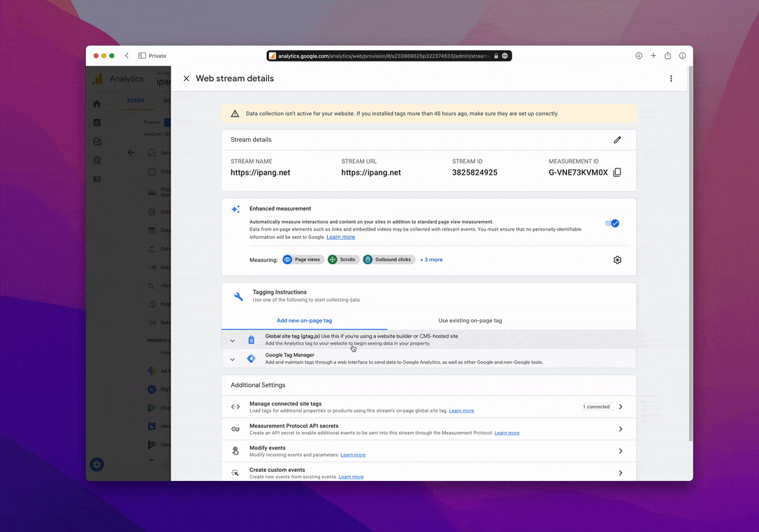Screen dimensions: 759x532
Task: Select the Add new on-page tag tab
Action: [x=304, y=321]
